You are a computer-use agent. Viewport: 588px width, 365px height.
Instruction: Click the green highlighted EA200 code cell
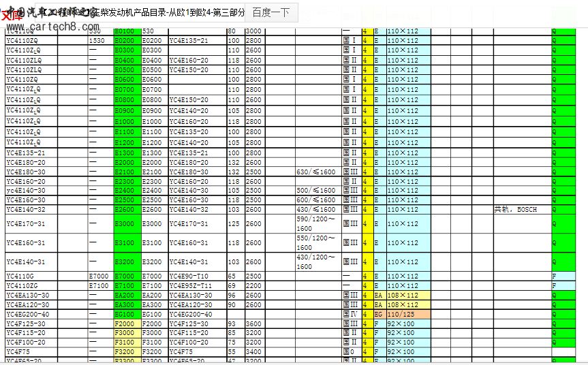(x=127, y=296)
